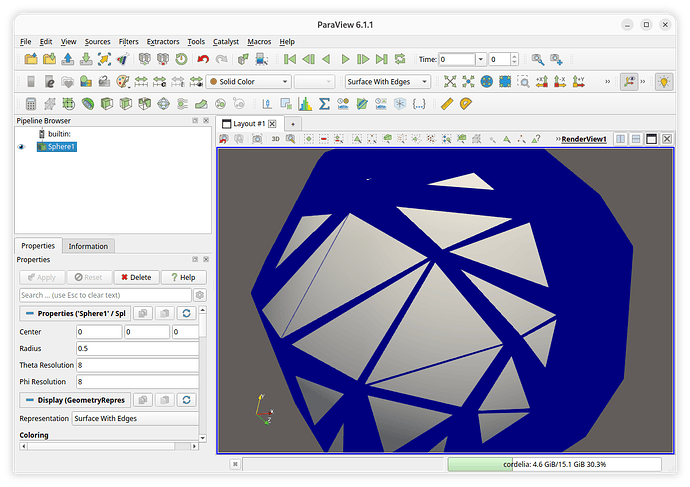This screenshot has height=487, width=690.
Task: Set view direction to -X
Action: [x=560, y=81]
